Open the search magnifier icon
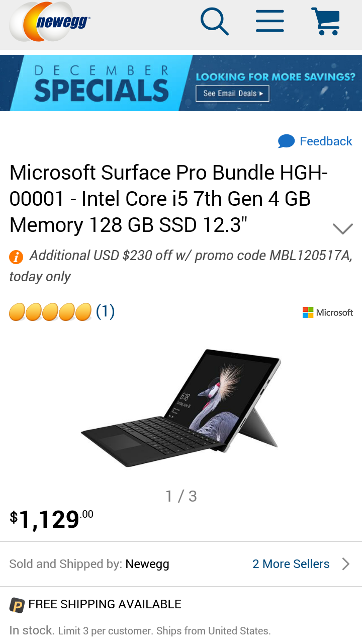This screenshot has width=362, height=644. coord(215,21)
